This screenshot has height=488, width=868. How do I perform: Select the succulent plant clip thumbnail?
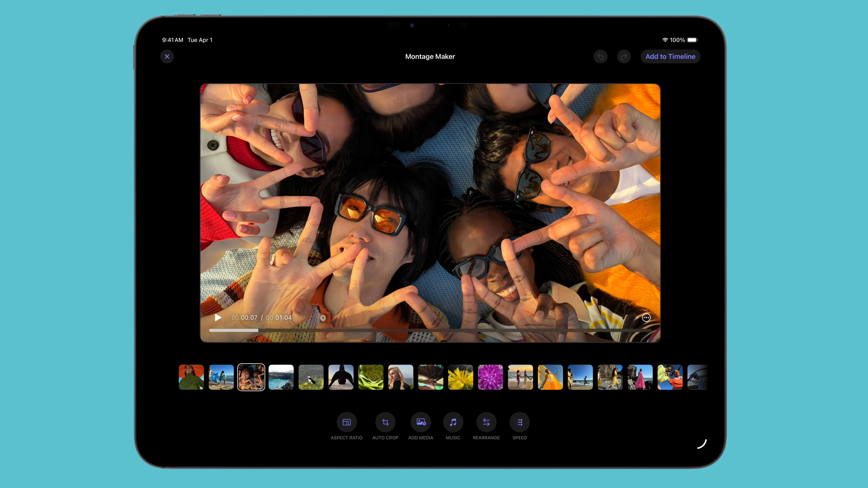click(x=371, y=377)
